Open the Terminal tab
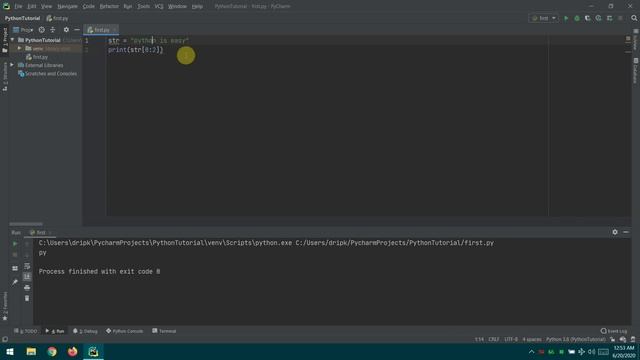The height and width of the screenshot is (360, 640). (x=164, y=331)
